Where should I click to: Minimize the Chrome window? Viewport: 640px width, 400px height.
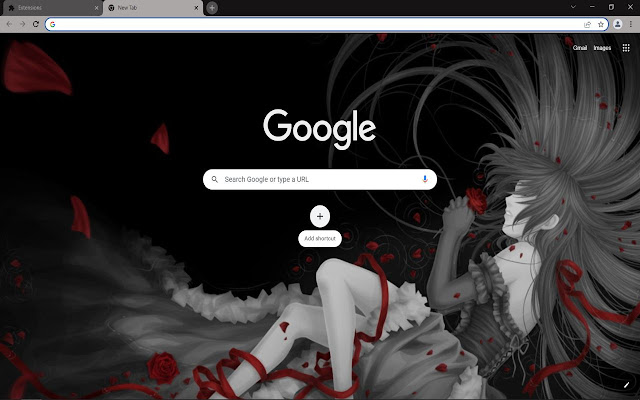point(592,7)
